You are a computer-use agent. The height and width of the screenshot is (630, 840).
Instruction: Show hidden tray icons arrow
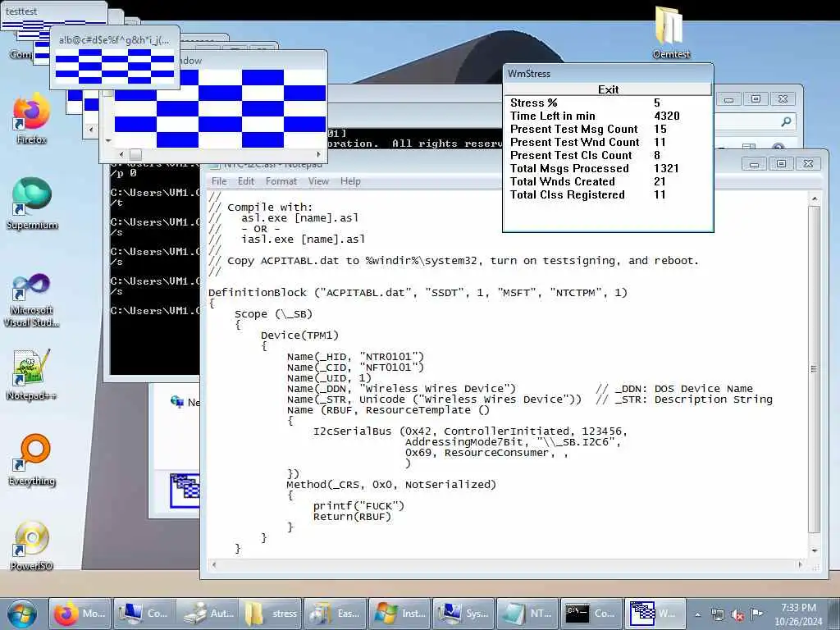click(x=697, y=614)
